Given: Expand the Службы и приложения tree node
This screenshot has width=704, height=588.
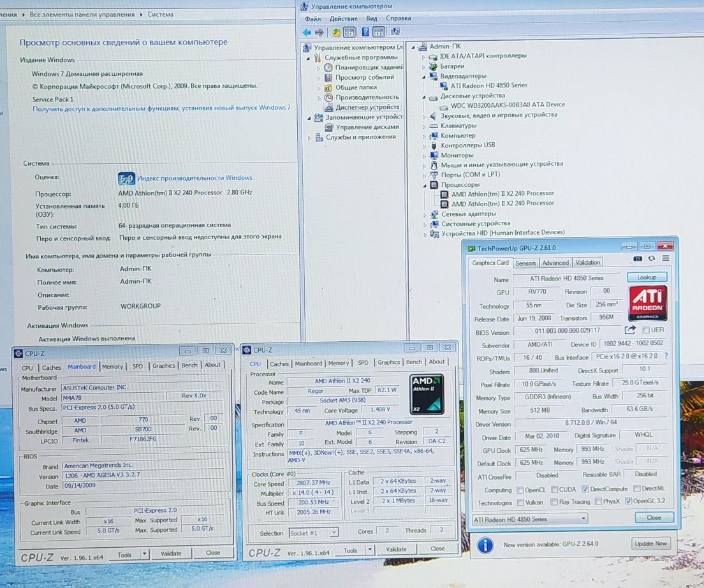Looking at the screenshot, I should point(309,138).
